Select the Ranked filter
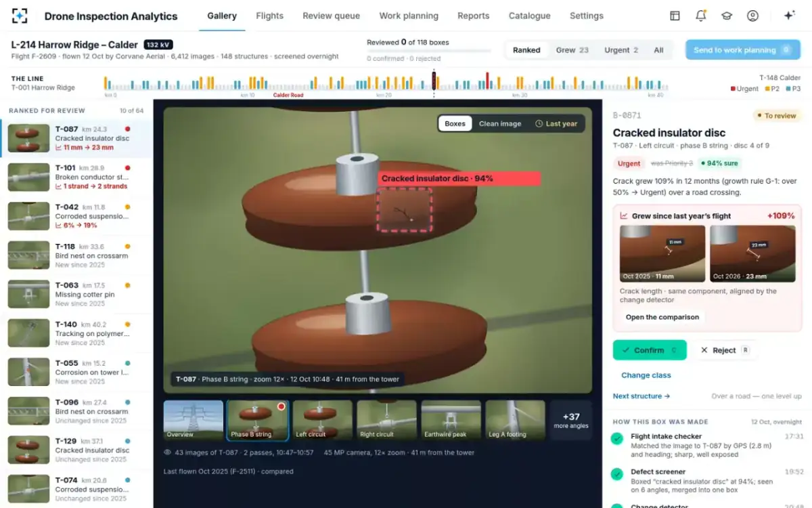This screenshot has width=812, height=508. tap(526, 50)
